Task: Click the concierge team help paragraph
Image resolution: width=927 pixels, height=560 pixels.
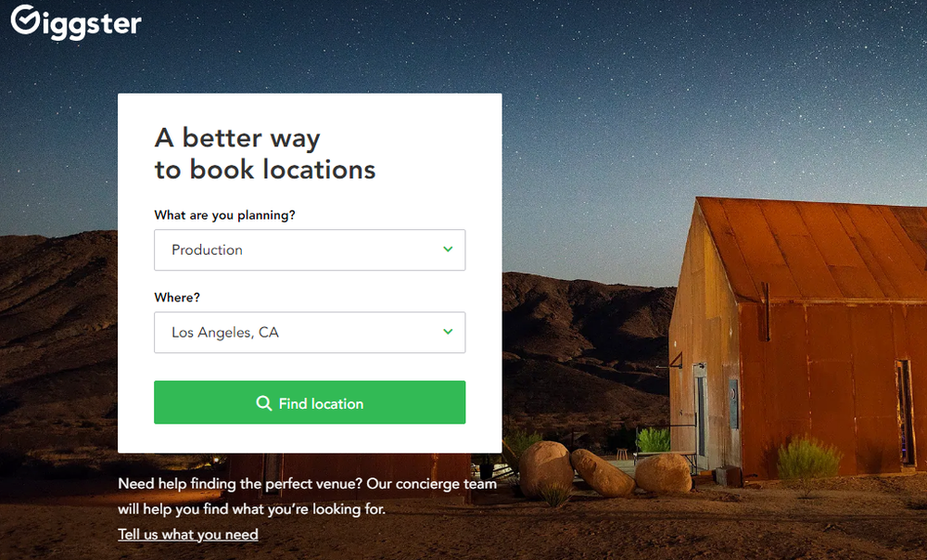Action: (x=308, y=496)
